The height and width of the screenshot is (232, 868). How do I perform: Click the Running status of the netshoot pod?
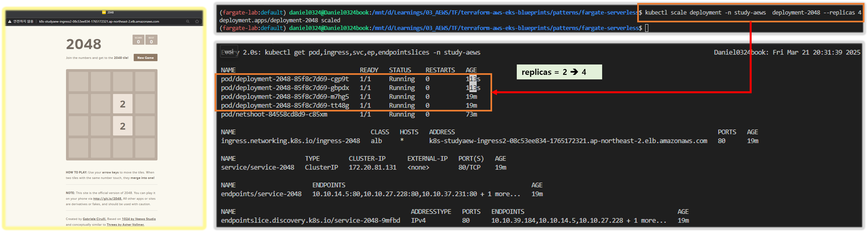coord(402,115)
